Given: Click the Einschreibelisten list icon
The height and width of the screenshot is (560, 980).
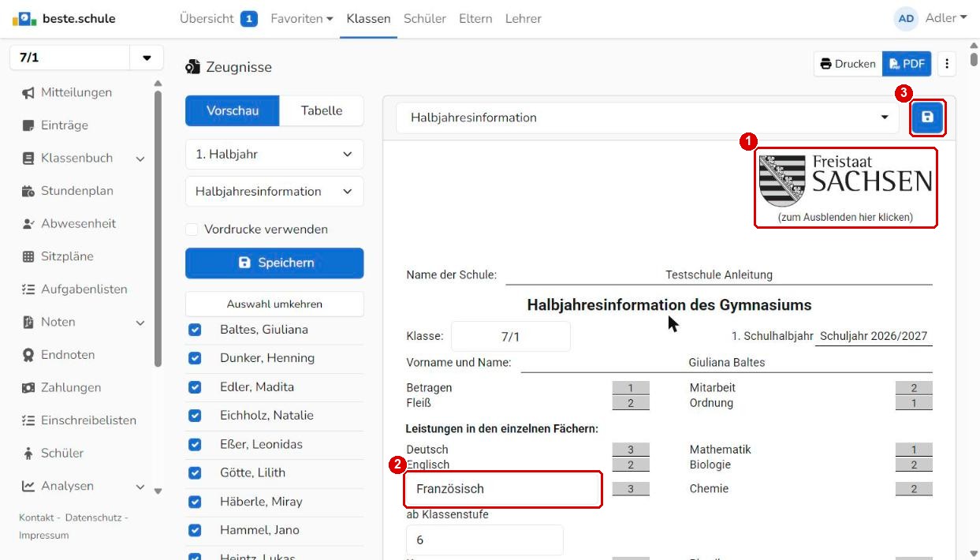Looking at the screenshot, I should pyautogui.click(x=28, y=420).
